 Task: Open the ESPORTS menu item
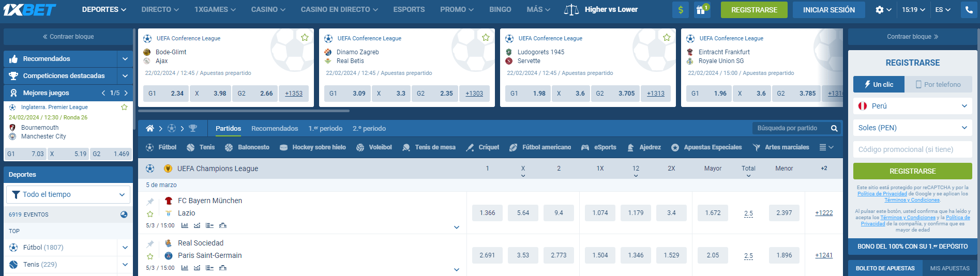coord(409,9)
